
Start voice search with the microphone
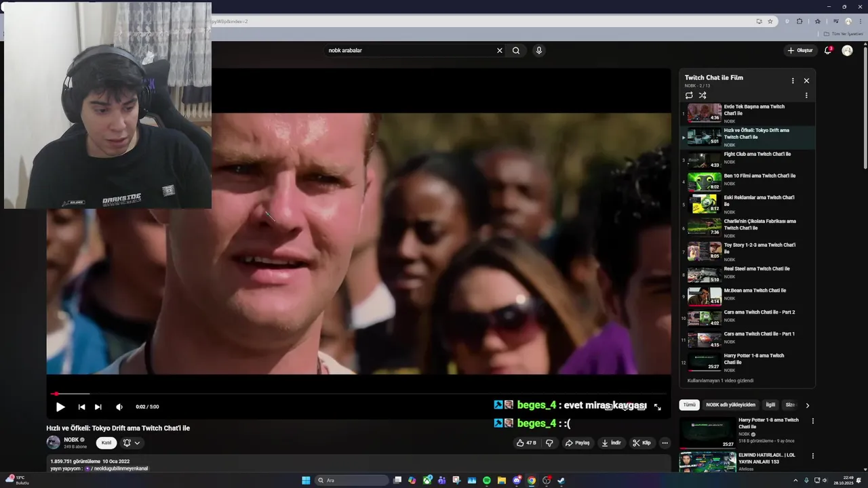tap(538, 50)
